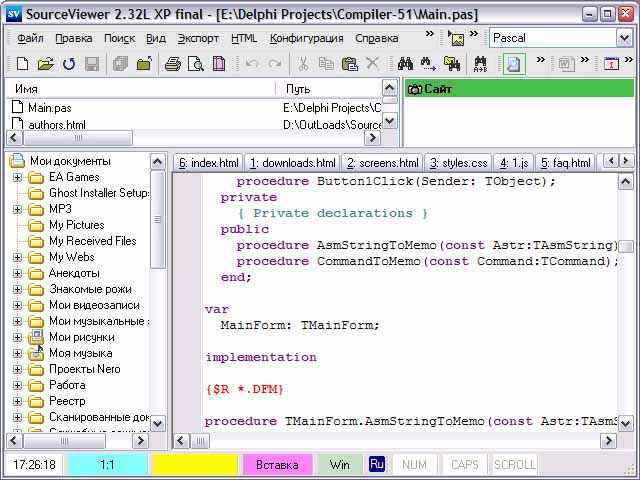Expand the EA Games folder
Screen dimensions: 640x480
17,177
